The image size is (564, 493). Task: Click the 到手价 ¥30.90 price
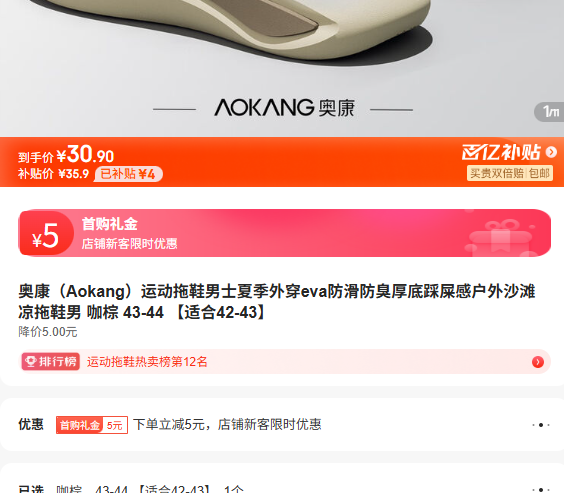[66, 155]
